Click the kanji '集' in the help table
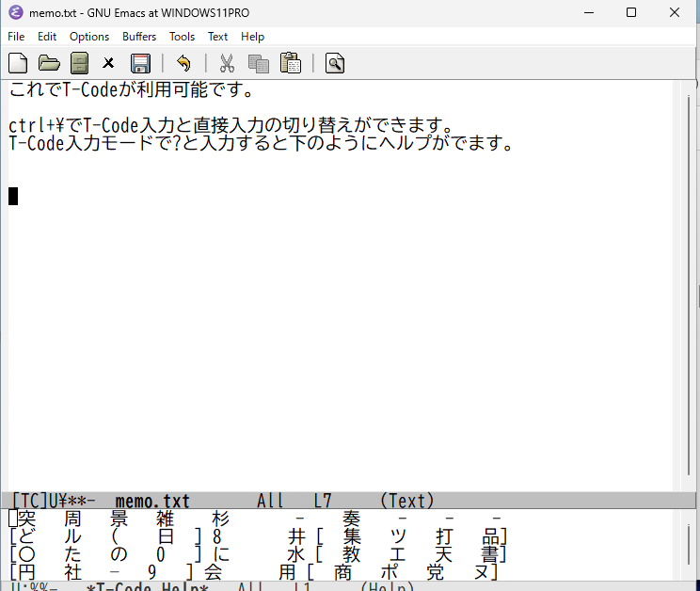This screenshot has width=700, height=591. [352, 536]
